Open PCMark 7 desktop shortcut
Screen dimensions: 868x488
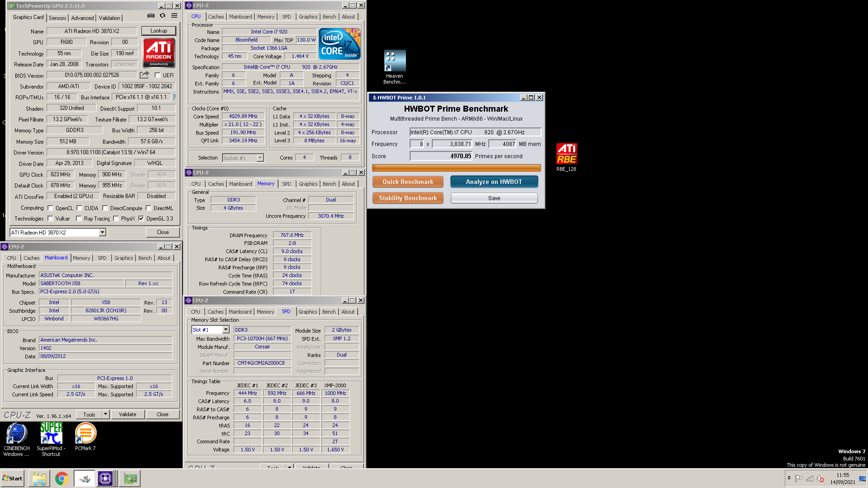(x=85, y=436)
